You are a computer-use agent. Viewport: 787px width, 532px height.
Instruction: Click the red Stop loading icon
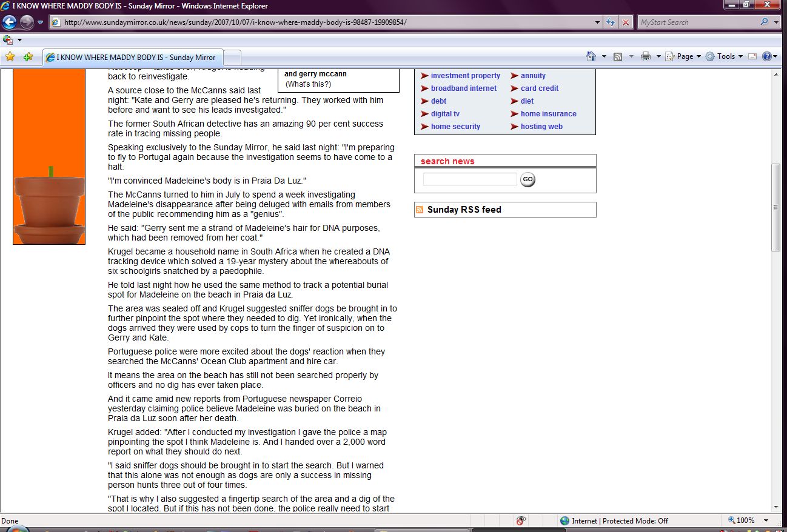pyautogui.click(x=626, y=22)
